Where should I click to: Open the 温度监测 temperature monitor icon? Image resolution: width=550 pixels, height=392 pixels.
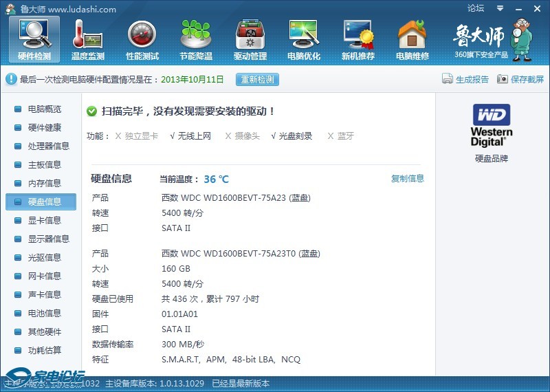(87, 39)
